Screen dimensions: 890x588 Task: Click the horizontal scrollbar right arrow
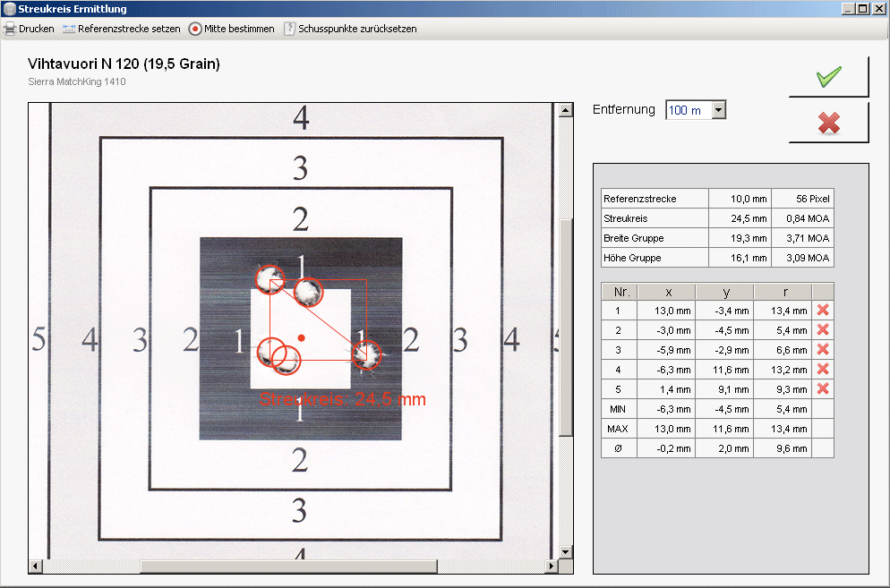[552, 566]
